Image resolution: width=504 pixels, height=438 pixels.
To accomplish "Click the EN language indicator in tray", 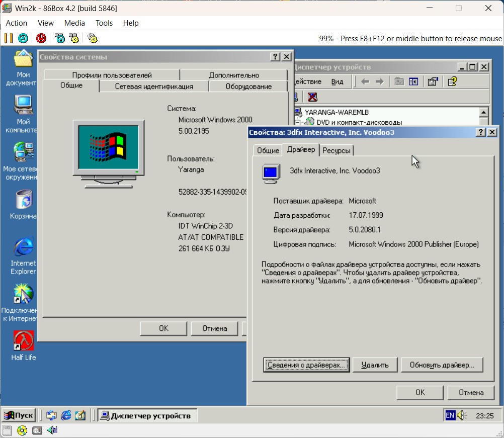I will pos(450,415).
